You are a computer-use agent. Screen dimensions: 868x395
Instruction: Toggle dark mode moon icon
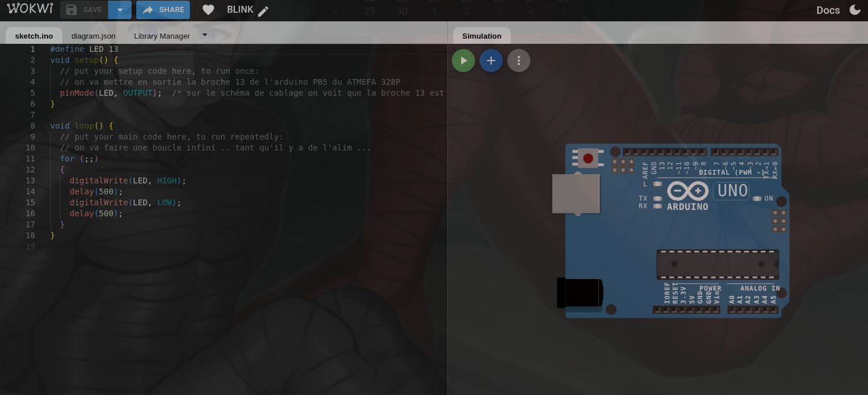(855, 10)
